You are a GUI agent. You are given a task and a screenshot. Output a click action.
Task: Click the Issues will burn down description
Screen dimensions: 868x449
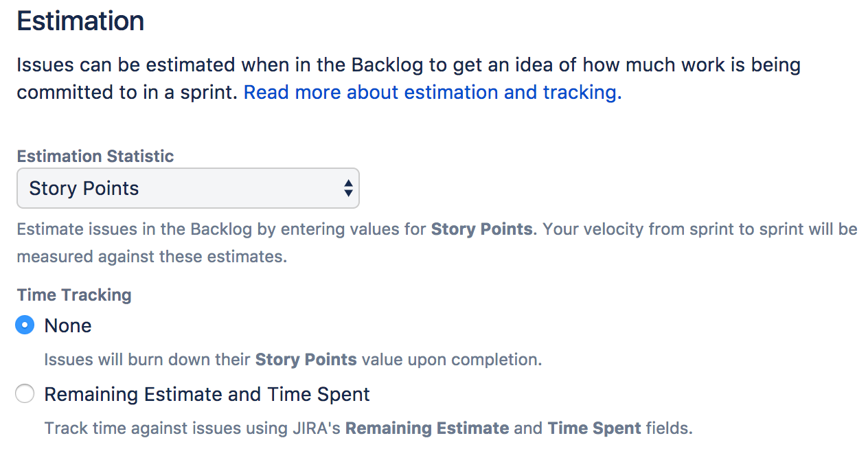click(293, 359)
